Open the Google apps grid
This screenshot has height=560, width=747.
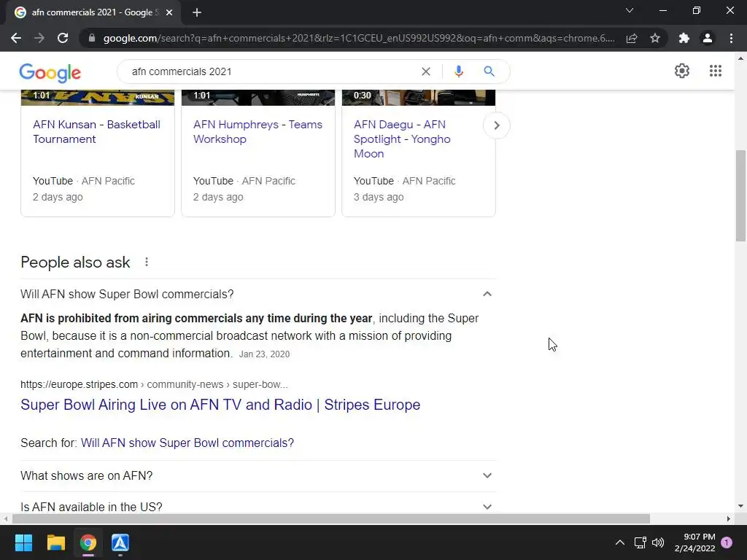715,71
